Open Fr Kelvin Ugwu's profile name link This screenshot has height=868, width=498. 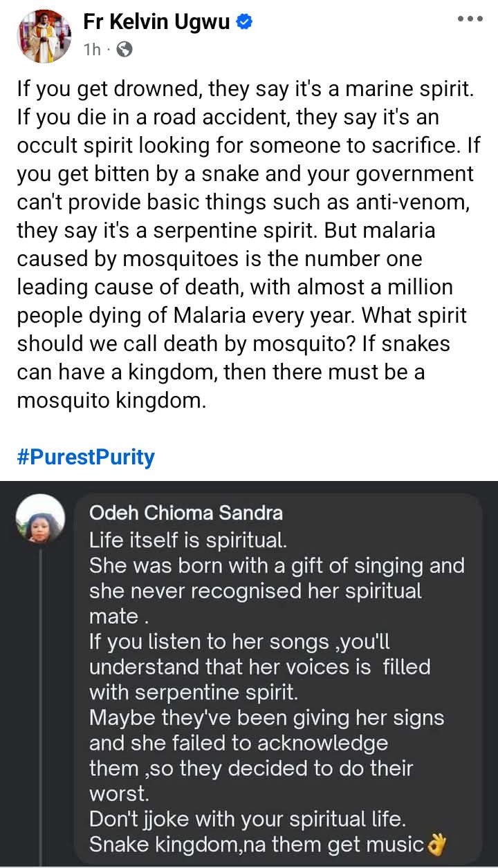[158, 22]
